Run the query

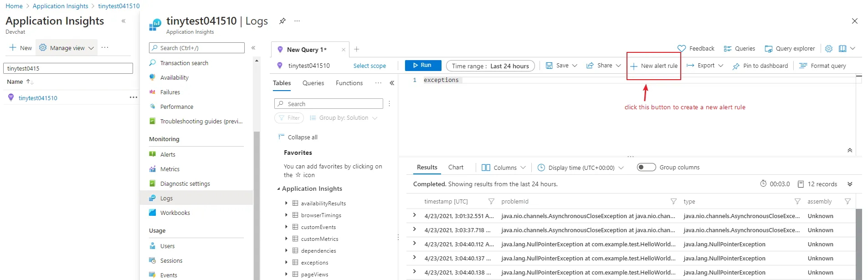423,65
